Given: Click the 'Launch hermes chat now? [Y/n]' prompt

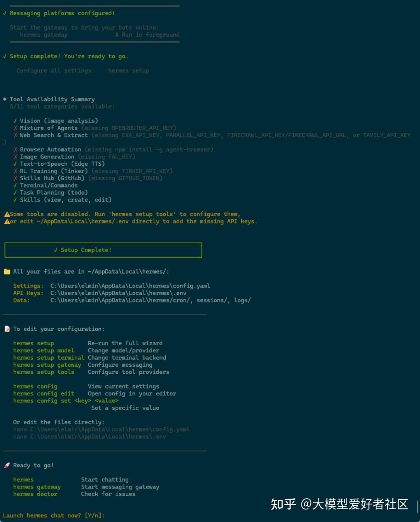Looking at the screenshot, I should click(54, 515).
